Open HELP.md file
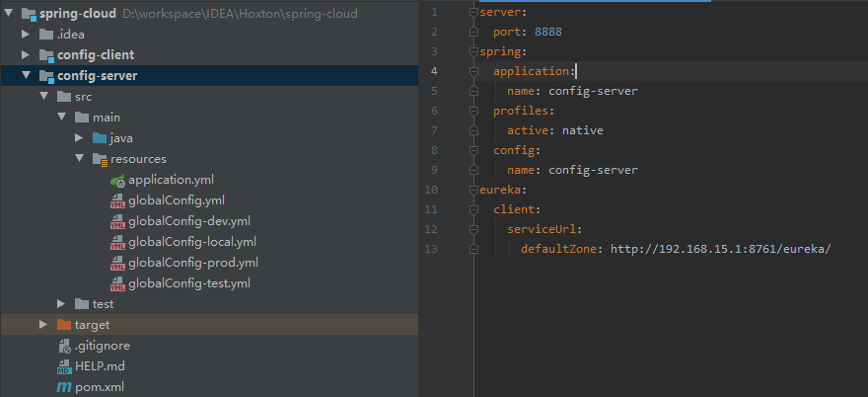Viewport: 868px width, 397px height. tap(100, 366)
